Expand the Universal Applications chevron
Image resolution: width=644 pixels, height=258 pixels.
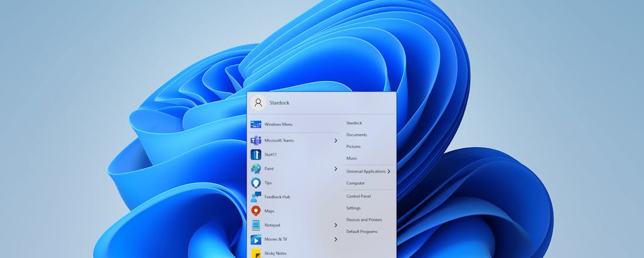[389, 171]
